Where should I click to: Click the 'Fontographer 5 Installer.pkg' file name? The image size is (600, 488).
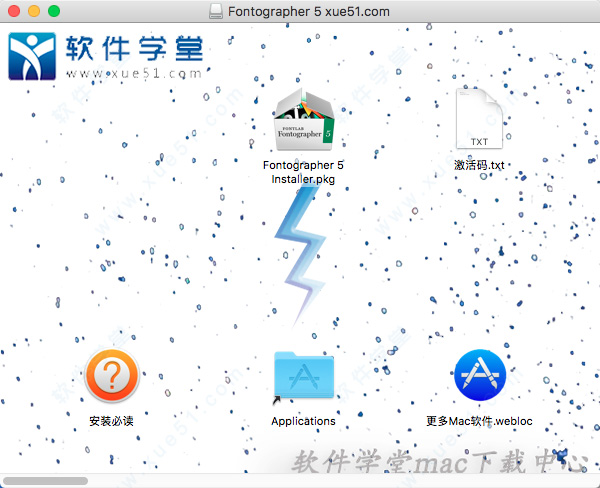coord(303,172)
